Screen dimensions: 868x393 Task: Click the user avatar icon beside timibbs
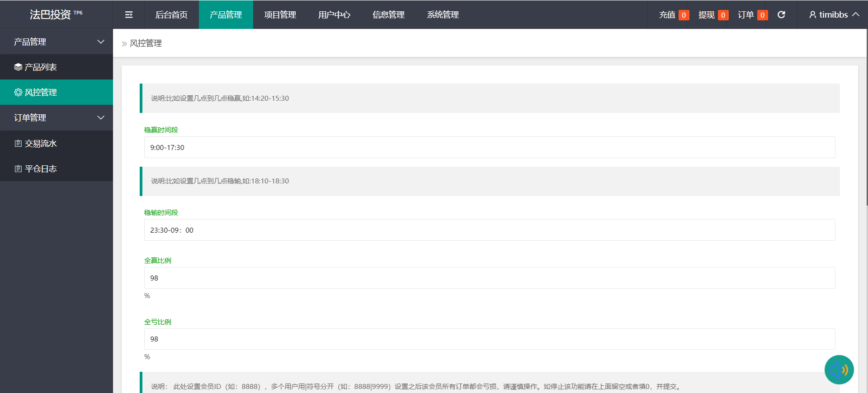[812, 15]
